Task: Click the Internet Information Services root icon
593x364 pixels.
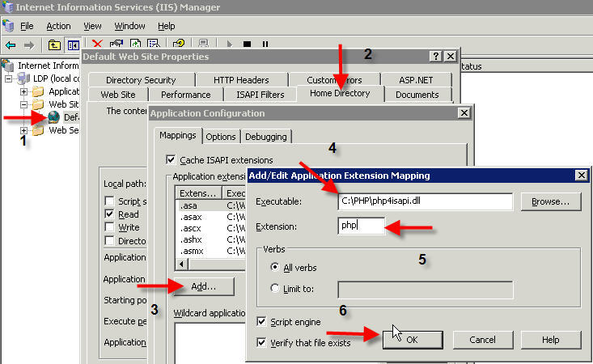Action: [7, 66]
